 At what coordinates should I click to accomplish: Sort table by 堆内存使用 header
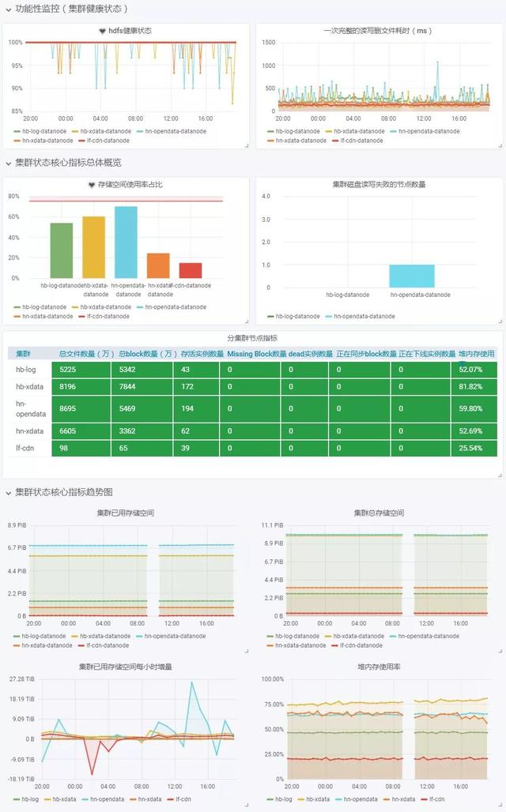(477, 354)
